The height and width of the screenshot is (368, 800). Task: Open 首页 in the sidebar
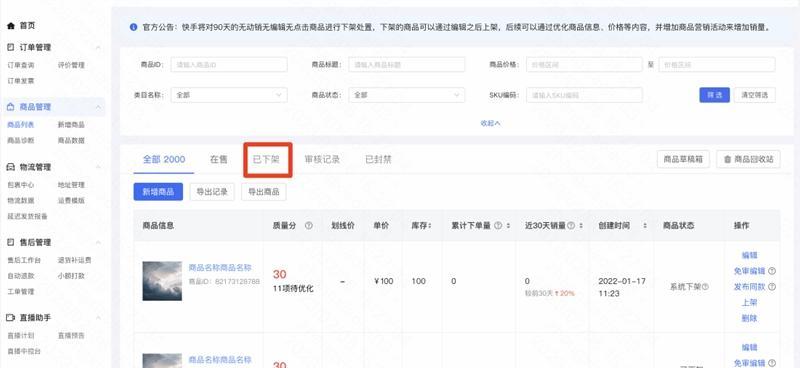pyautogui.click(x=28, y=26)
